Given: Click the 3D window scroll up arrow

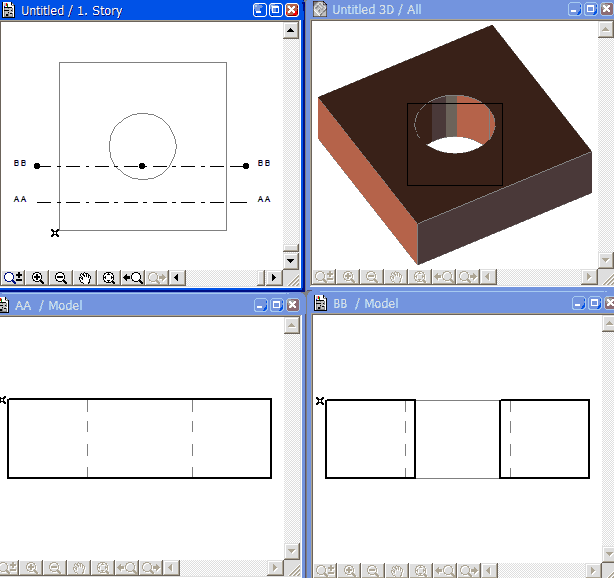Looking at the screenshot, I should click(x=605, y=30).
